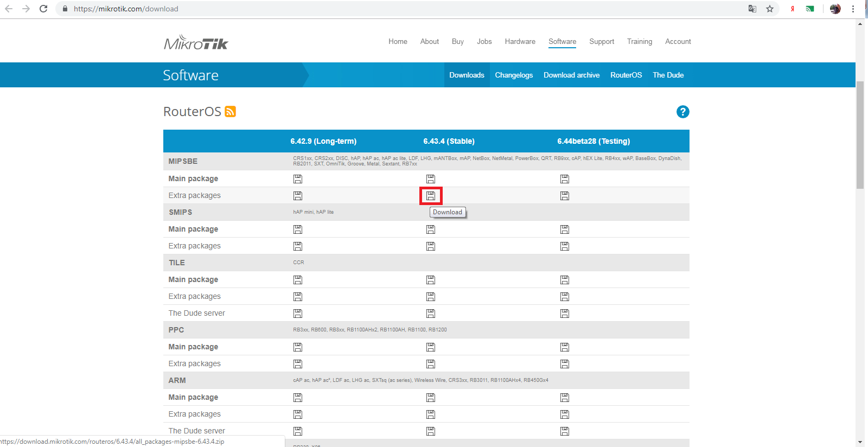
Task: Download TILE Extra packages Testing version
Action: point(565,297)
